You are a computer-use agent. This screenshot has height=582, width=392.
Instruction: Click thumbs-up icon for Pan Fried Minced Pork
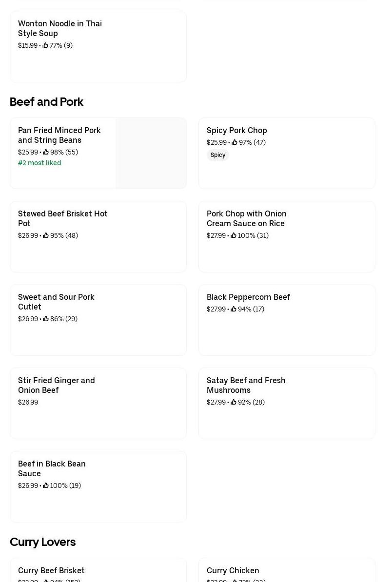coord(46,152)
